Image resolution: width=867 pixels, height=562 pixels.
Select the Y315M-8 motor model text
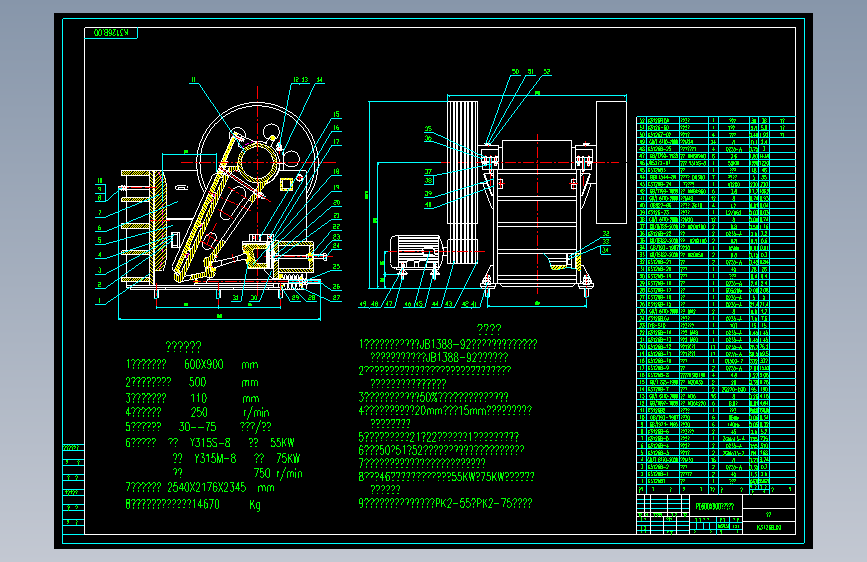(215, 459)
